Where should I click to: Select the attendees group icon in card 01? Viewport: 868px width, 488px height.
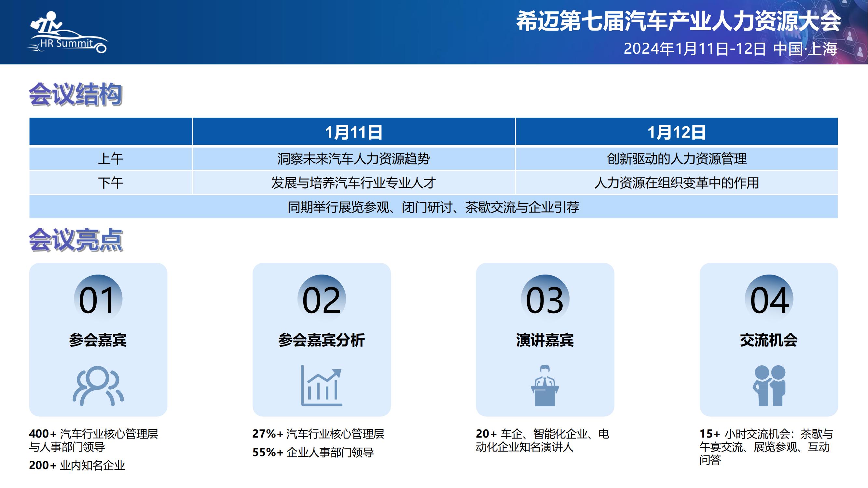click(98, 386)
